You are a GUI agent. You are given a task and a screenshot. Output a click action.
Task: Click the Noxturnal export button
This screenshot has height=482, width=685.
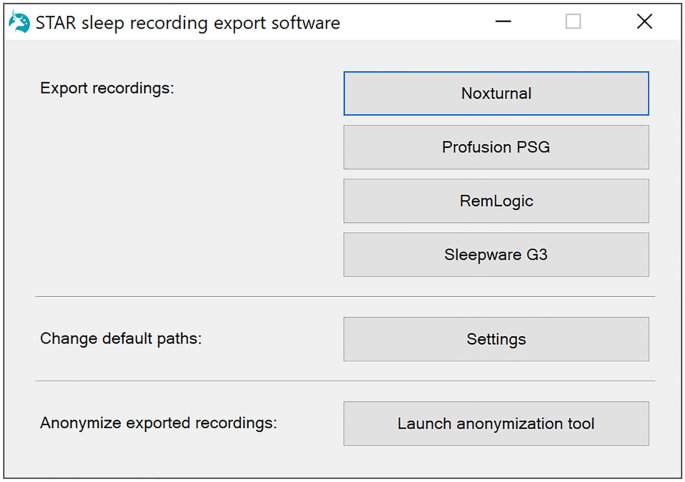point(496,94)
